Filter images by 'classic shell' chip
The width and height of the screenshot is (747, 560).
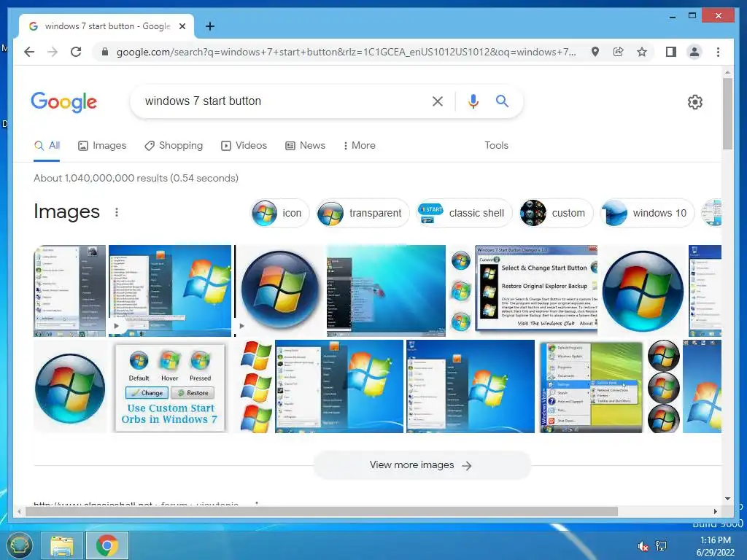click(463, 213)
